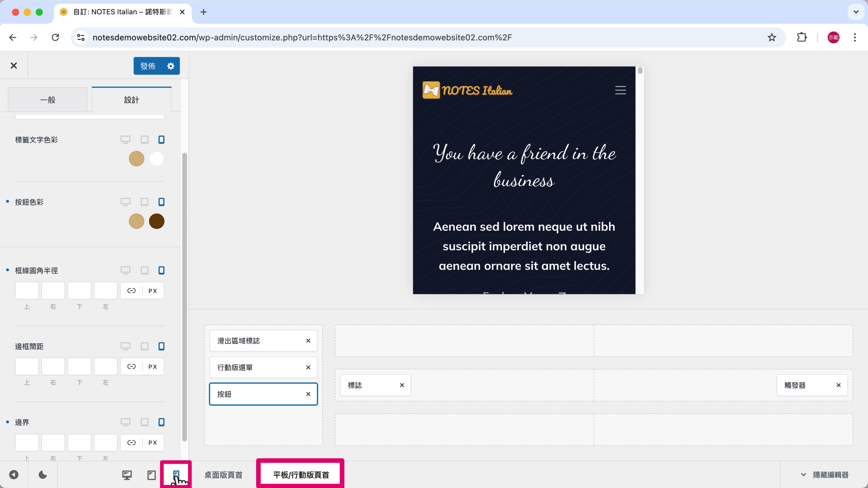Switch to desktop preview icon in footer
This screenshot has width=868, height=488.
click(127, 475)
